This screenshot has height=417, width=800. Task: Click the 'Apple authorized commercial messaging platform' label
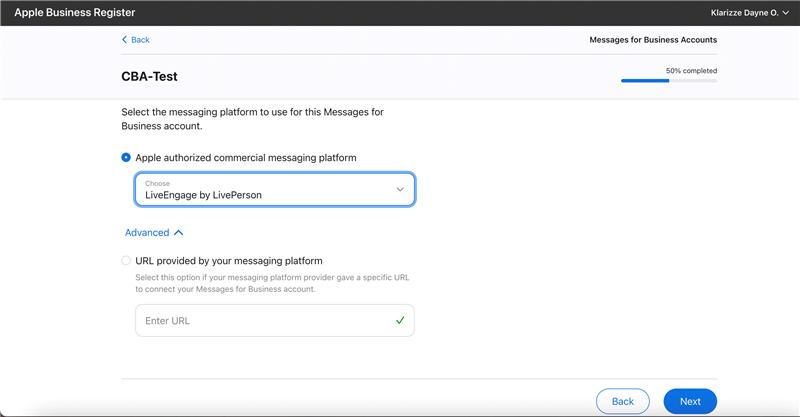coord(246,158)
